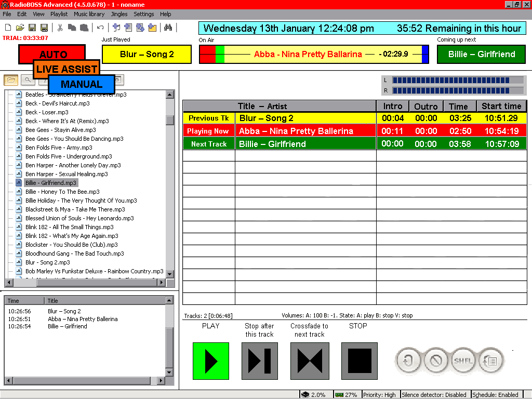
Task: Click the green PLAY button
Action: pos(211,361)
